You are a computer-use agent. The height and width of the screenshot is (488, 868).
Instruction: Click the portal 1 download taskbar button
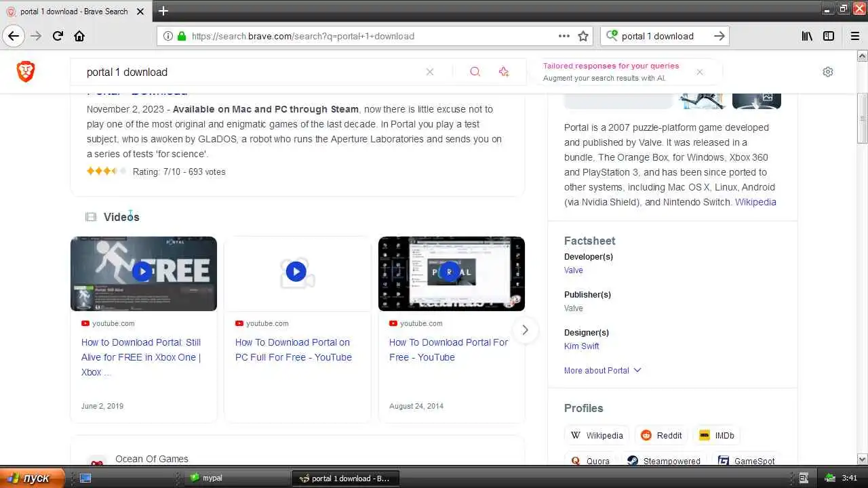click(346, 478)
